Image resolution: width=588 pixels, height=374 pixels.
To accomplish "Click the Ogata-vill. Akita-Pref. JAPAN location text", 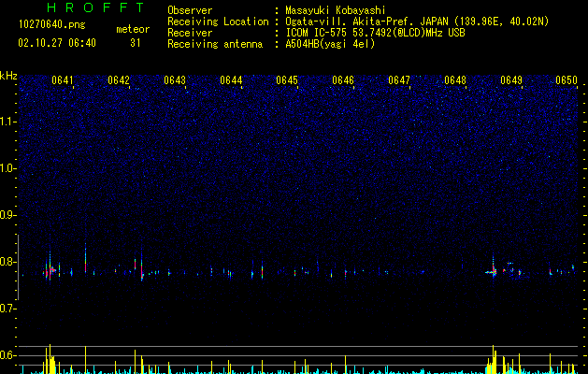I will (x=417, y=22).
